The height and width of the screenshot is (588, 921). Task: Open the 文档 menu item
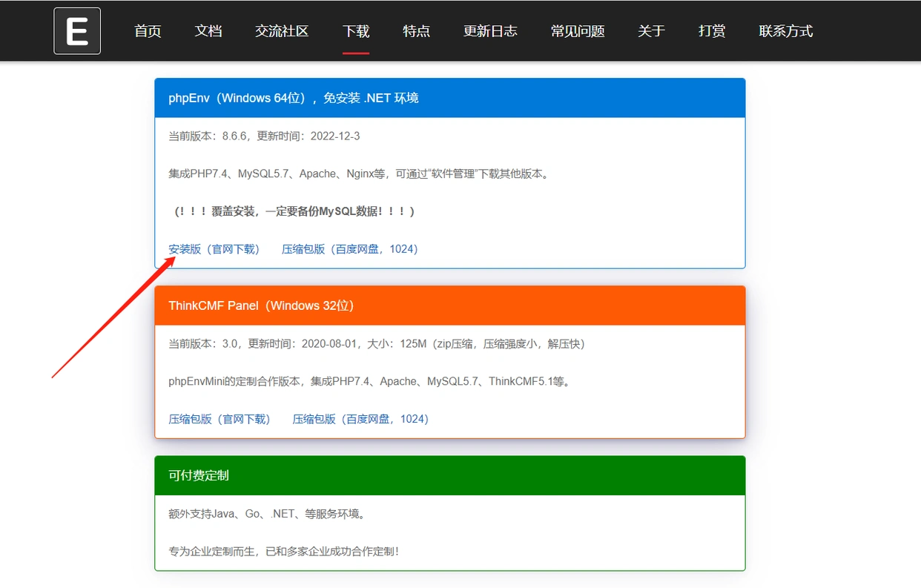(x=208, y=31)
